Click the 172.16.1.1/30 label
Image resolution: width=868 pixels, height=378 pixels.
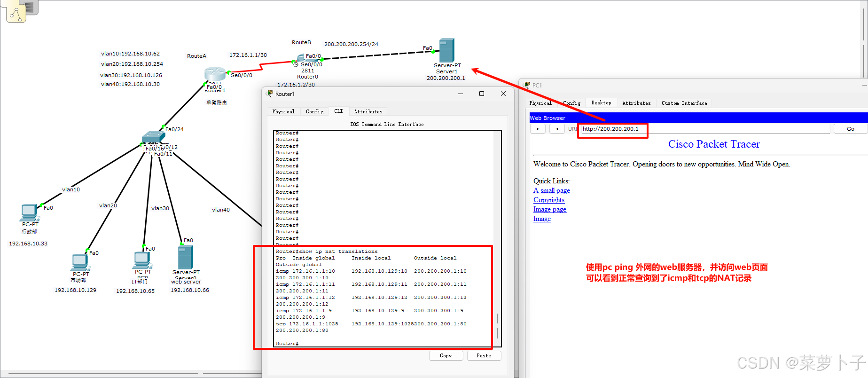[248, 55]
